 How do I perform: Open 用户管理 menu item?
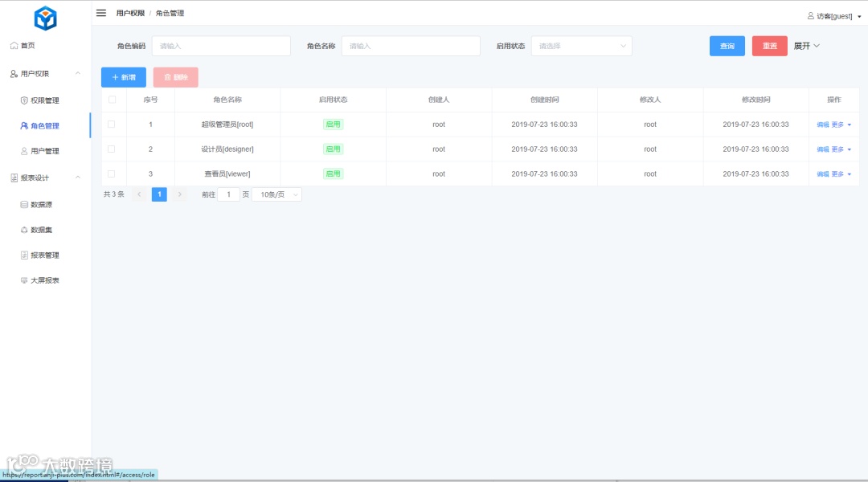[45, 150]
